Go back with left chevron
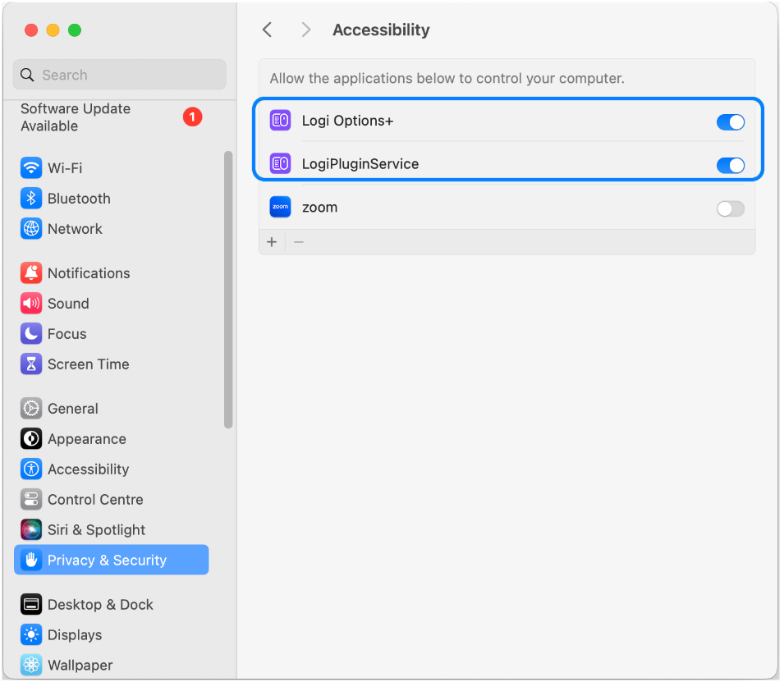This screenshot has height=682, width=784. (267, 30)
